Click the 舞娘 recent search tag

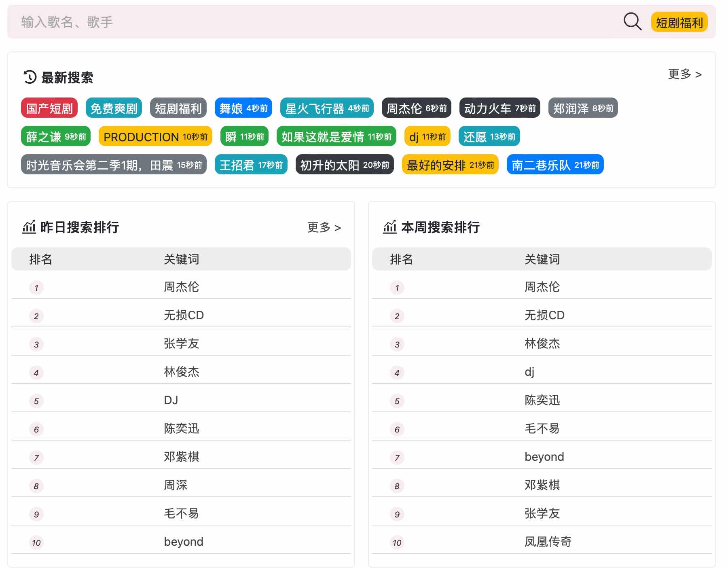(x=243, y=108)
